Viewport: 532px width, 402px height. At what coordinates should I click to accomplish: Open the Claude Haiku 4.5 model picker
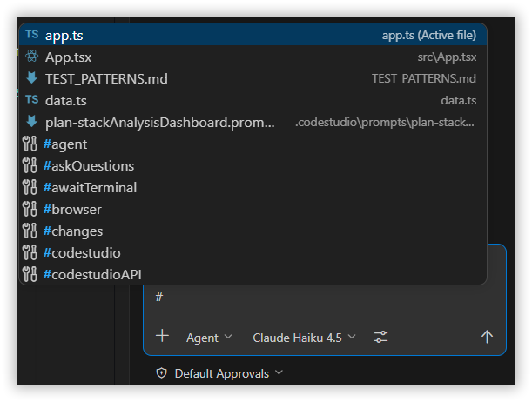(x=304, y=338)
